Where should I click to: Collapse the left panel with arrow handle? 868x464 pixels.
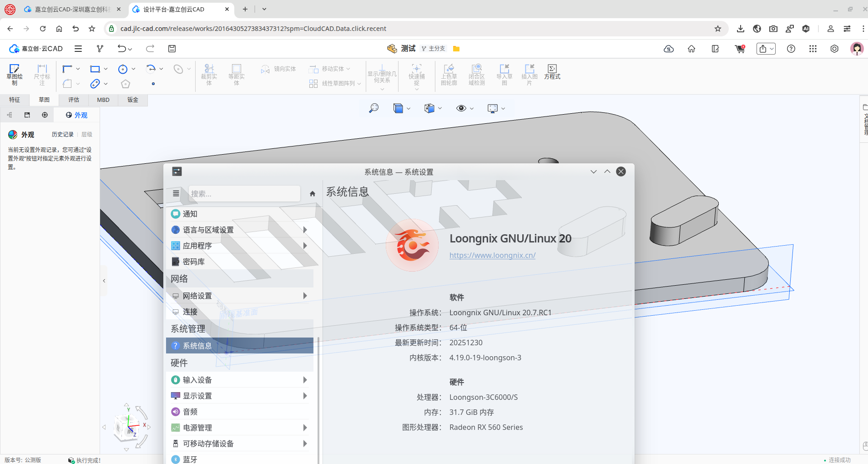pyautogui.click(x=104, y=281)
